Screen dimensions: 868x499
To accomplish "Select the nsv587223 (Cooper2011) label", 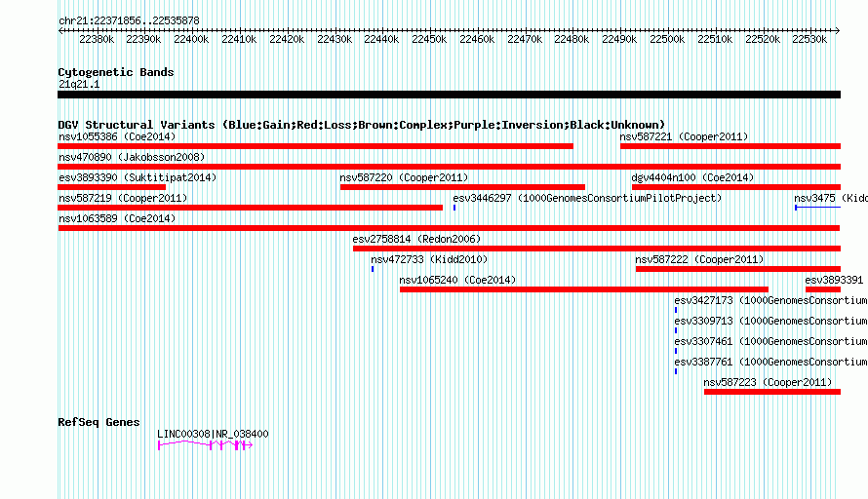I will [x=768, y=382].
